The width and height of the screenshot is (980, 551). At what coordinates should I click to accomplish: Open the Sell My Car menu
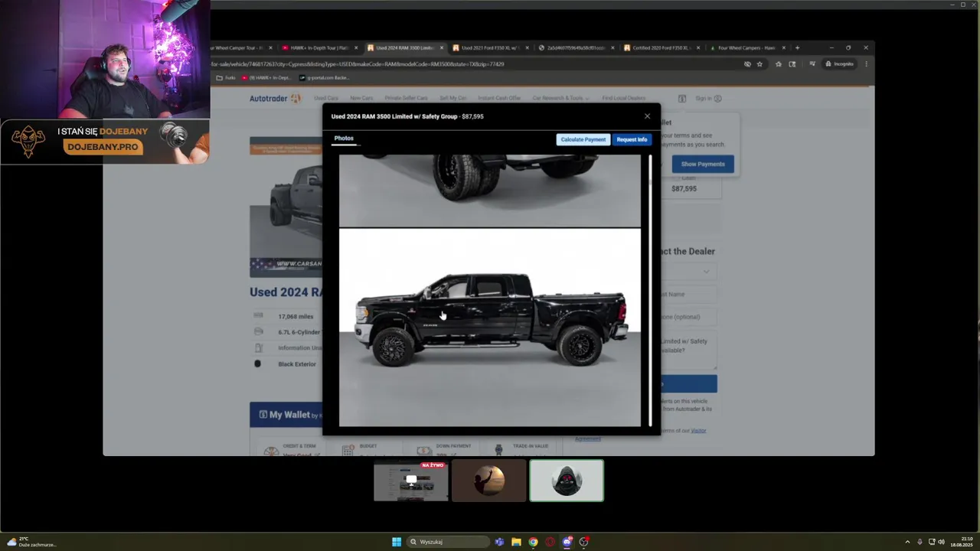452,98
